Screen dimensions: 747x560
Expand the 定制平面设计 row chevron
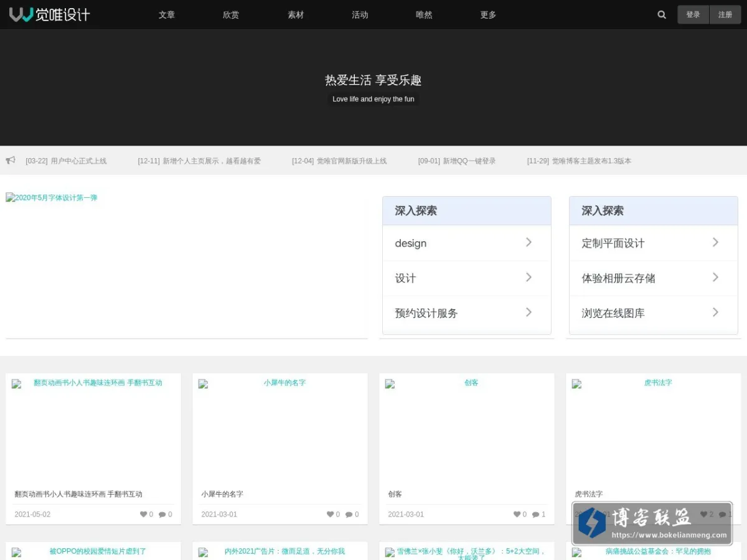(715, 242)
